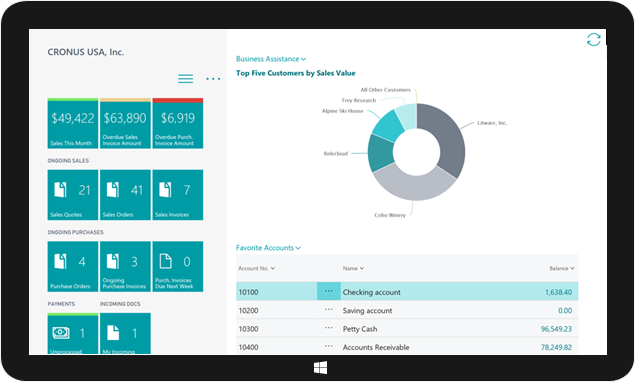Select the Saving account name cell

pos(367,311)
